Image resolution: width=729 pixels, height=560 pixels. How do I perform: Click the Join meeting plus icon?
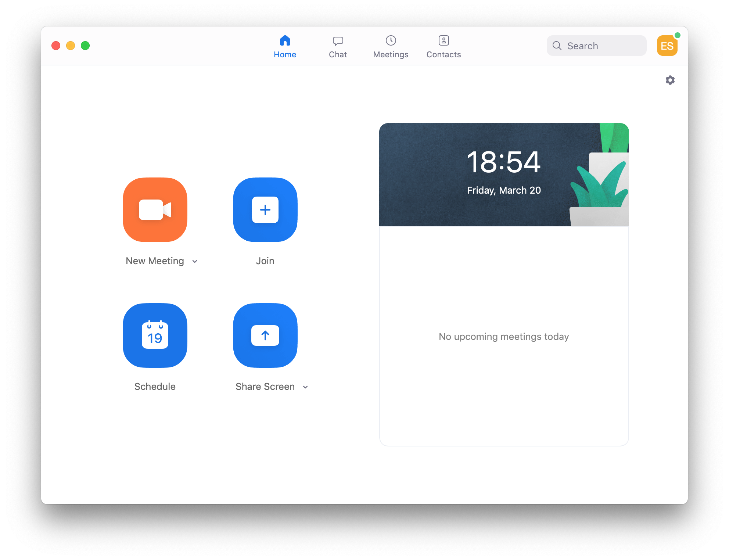265,210
